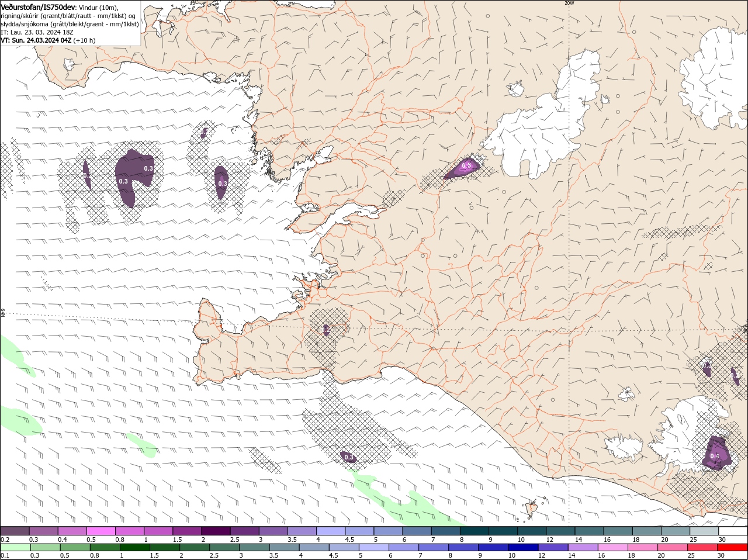Screen dimensions: 748x560
Task: Pick the upper-row dark purple swatch labeled 2
Action: click(216, 531)
